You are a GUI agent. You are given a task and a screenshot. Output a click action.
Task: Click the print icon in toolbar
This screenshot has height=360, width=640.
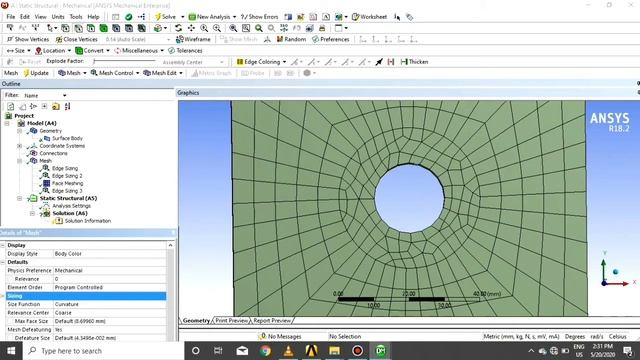tap(322, 28)
